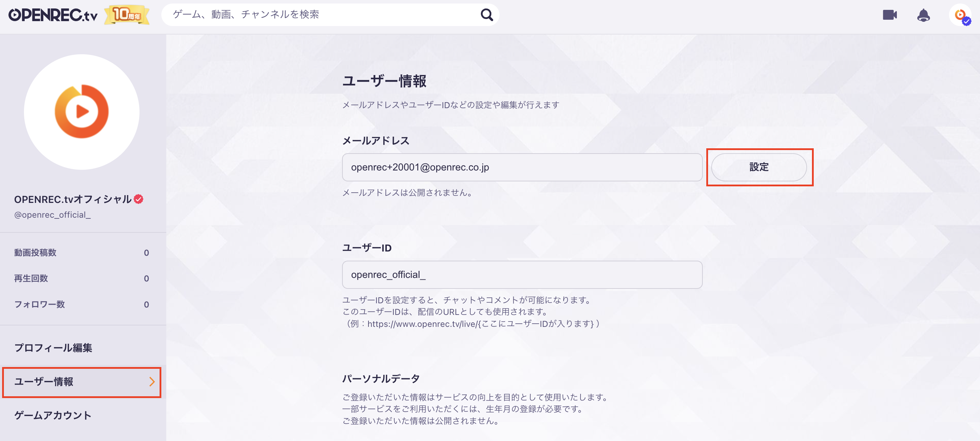The image size is (980, 441).
Task: Click the verified badge beside OPENREC.tvオフィシャル
Action: tap(138, 199)
